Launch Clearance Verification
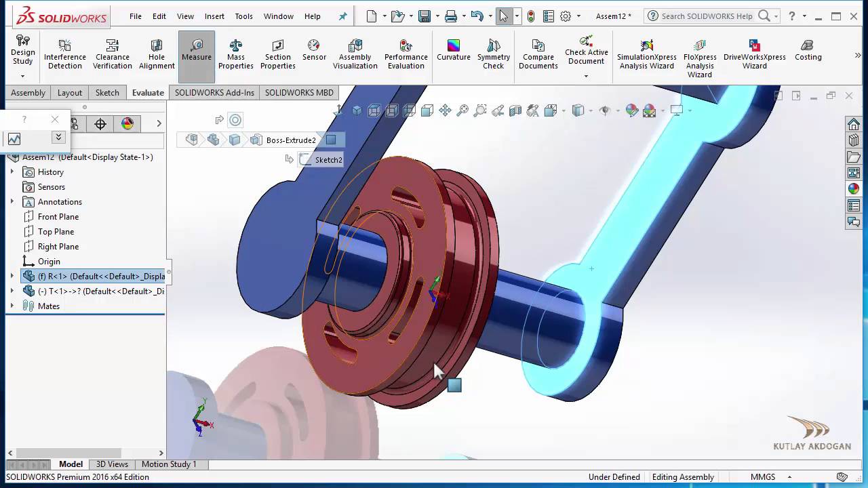This screenshot has width=868, height=488. 113,54
